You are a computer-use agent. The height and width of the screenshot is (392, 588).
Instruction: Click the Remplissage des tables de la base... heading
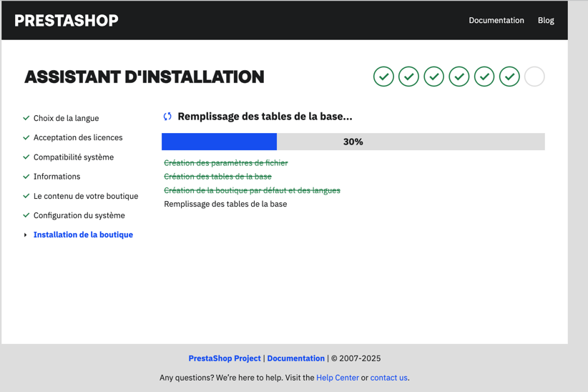point(265,117)
